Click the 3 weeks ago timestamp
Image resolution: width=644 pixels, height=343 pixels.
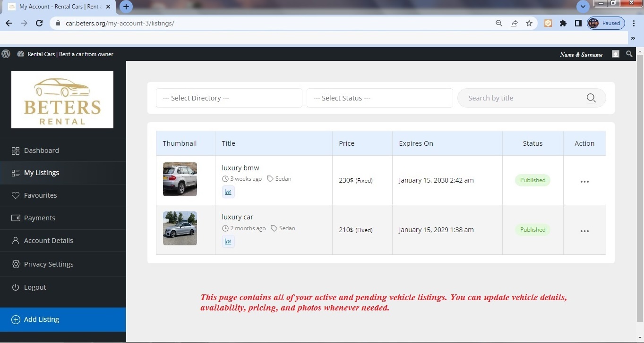pos(242,179)
